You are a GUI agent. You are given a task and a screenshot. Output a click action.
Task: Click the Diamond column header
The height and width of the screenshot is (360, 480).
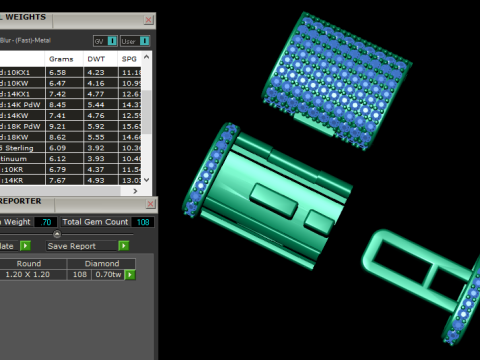[x=102, y=264]
